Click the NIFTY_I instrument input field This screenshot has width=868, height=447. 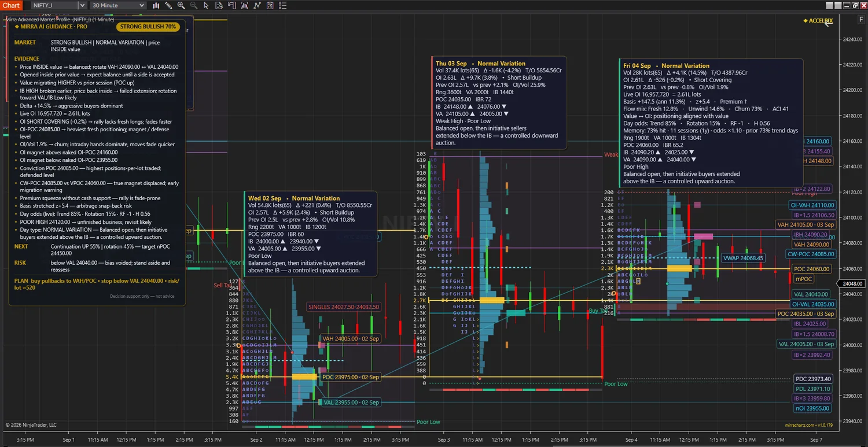coord(54,5)
